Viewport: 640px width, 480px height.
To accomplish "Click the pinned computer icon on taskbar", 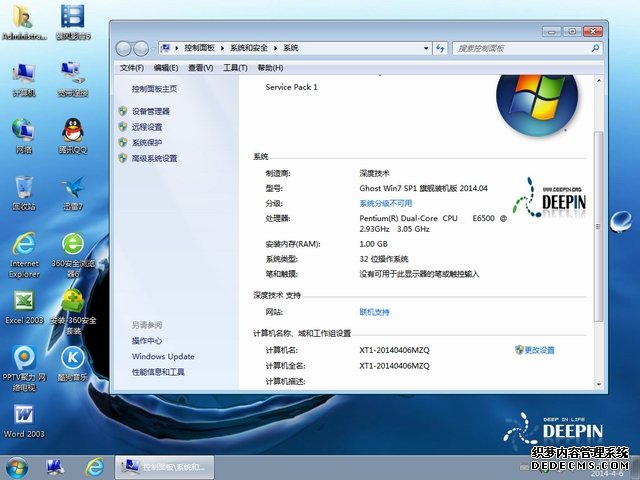I will pyautogui.click(x=55, y=467).
